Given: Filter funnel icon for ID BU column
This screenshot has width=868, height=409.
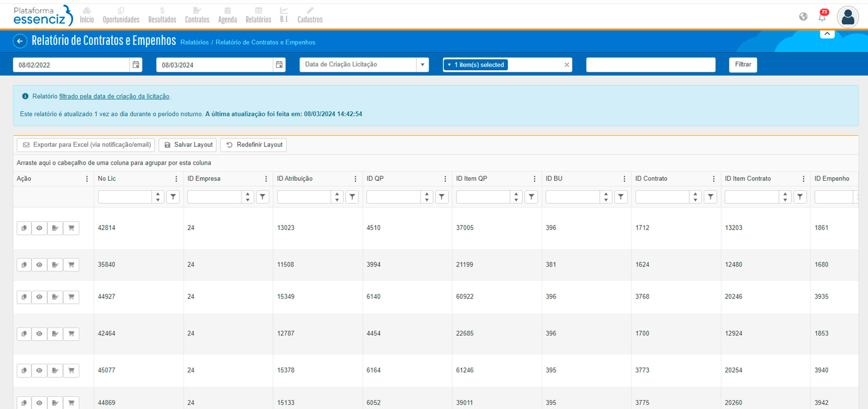Looking at the screenshot, I should point(621,197).
